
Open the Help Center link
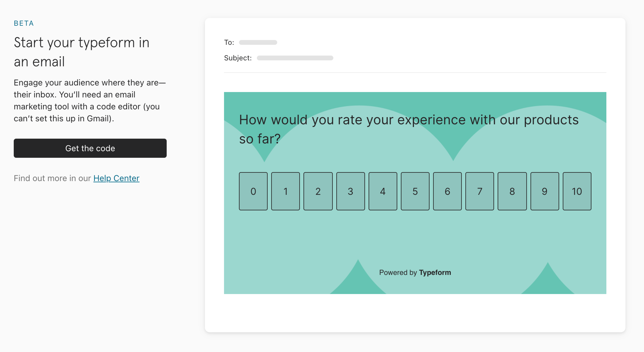(116, 178)
